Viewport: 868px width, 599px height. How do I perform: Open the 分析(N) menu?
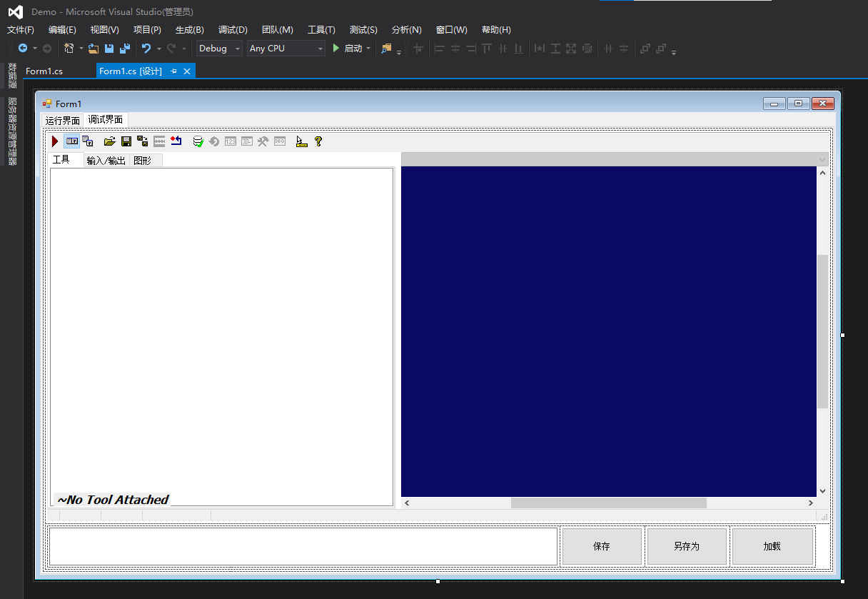click(407, 30)
